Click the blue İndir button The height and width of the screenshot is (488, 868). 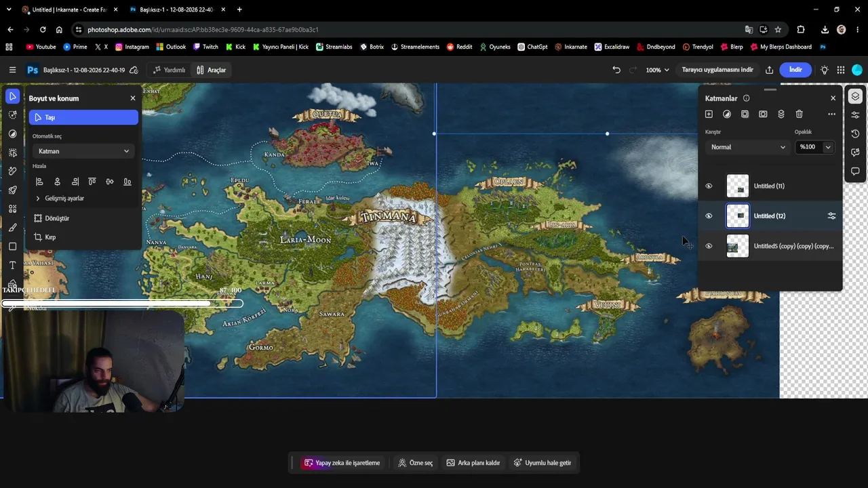[795, 70]
